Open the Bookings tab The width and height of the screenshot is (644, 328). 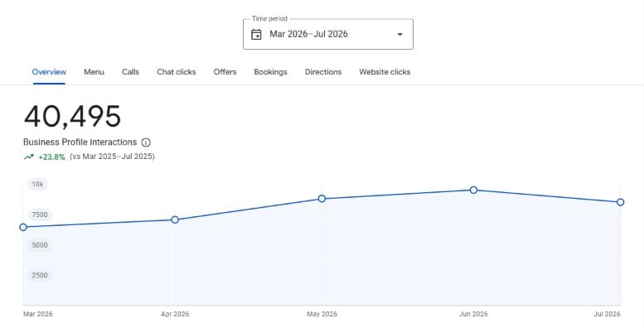click(270, 72)
